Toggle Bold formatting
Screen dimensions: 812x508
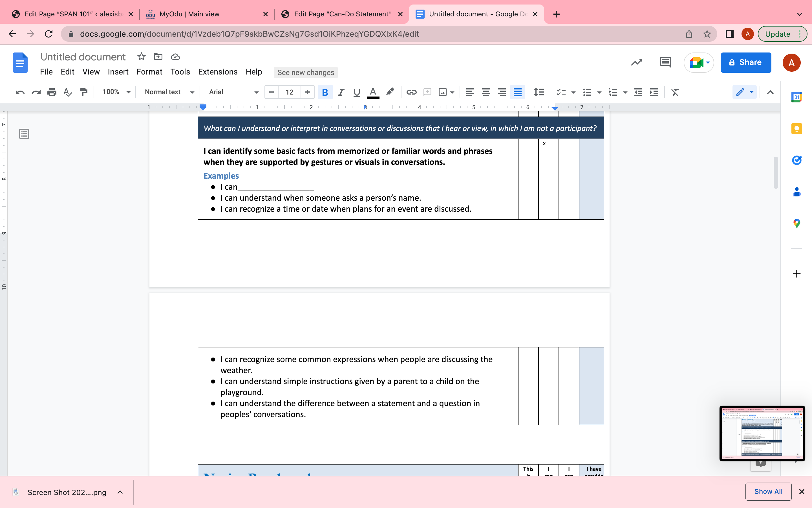[x=325, y=92]
